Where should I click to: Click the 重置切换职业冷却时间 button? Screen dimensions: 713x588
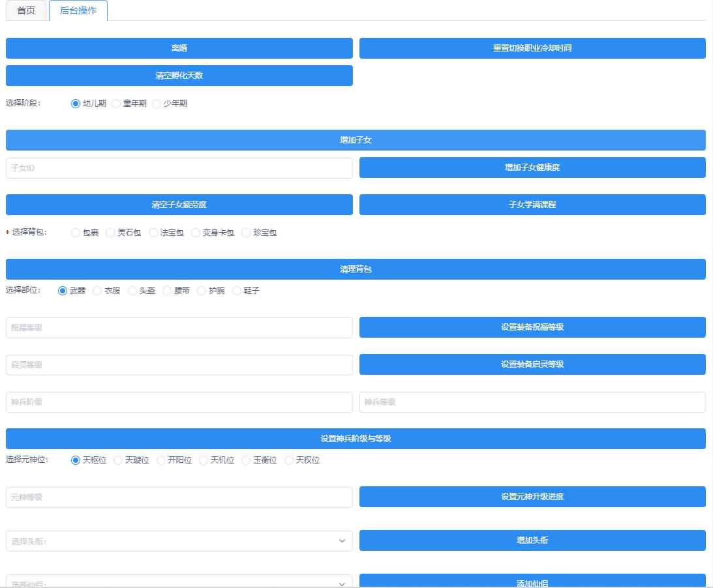[x=532, y=48]
